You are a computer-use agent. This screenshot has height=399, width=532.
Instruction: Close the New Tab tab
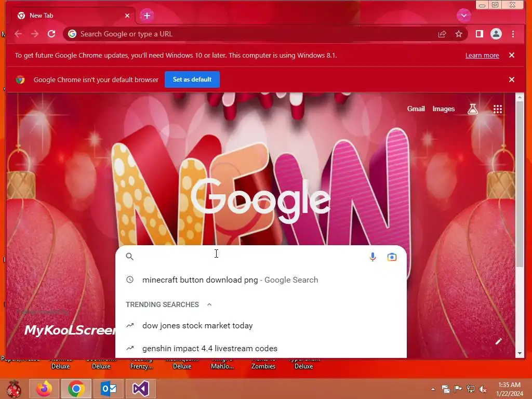pyautogui.click(x=127, y=16)
